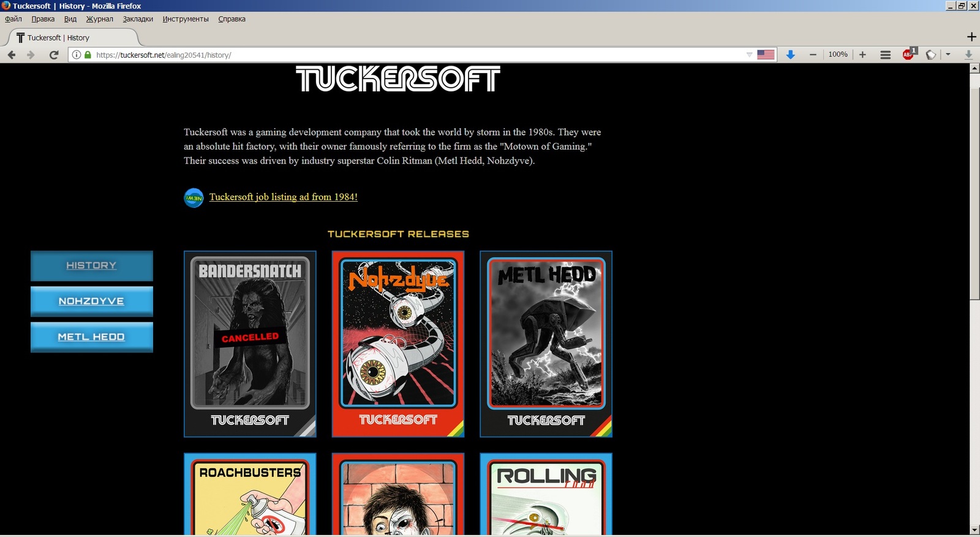This screenshot has height=537, width=980.
Task: Open the address bar history dropdown arrow
Action: (x=749, y=55)
